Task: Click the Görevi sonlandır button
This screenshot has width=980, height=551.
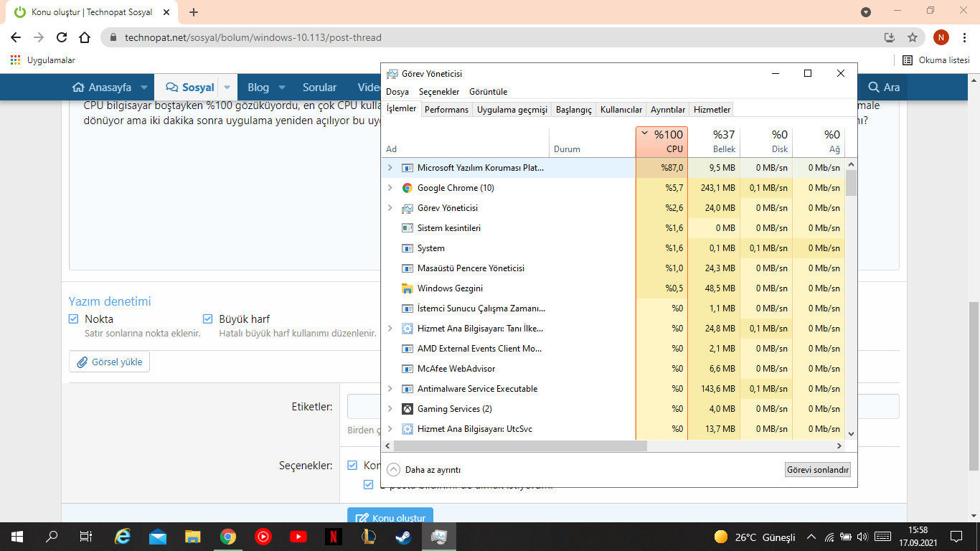Action: click(818, 470)
